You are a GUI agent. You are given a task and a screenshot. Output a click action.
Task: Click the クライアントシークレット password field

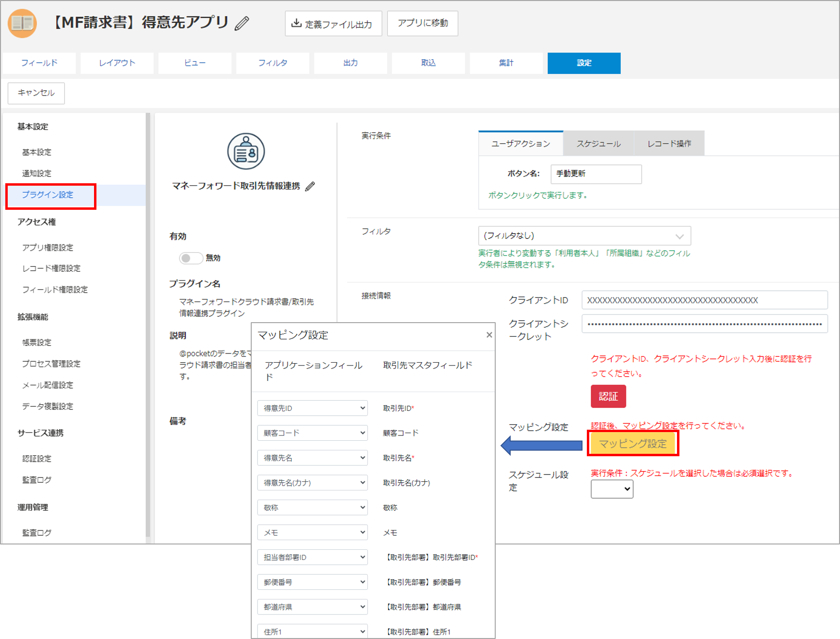705,324
